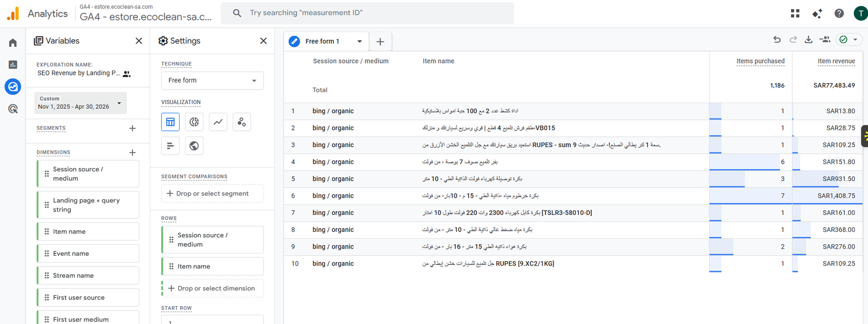Image resolution: width=868 pixels, height=324 pixels.
Task: Select the Stream name dimension
Action: point(88,276)
